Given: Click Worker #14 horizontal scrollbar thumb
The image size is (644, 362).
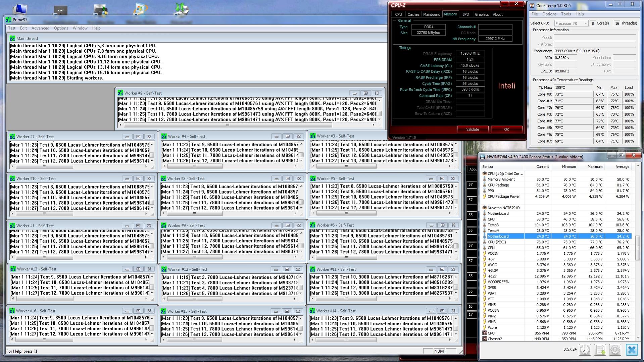Looking at the screenshot, I should (x=346, y=340).
